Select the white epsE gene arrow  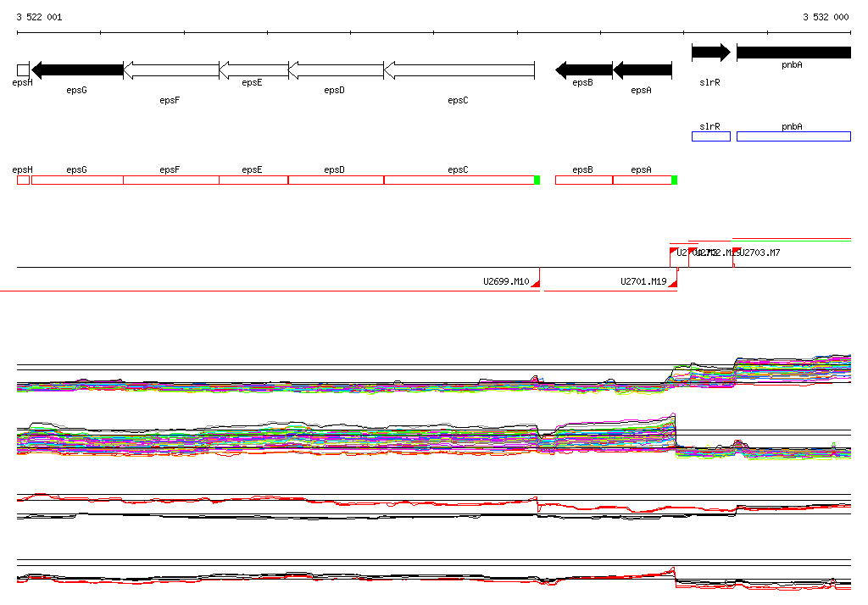(x=253, y=69)
